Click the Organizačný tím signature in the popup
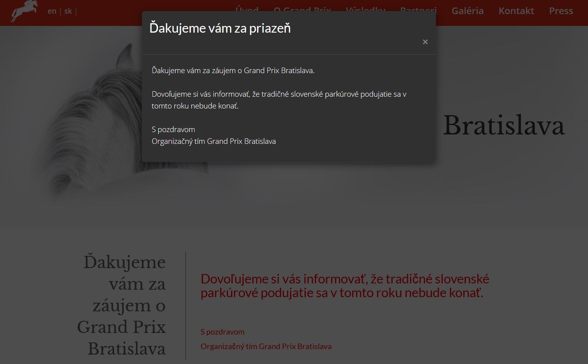Image resolution: width=588 pixels, height=364 pixels. 213,142
